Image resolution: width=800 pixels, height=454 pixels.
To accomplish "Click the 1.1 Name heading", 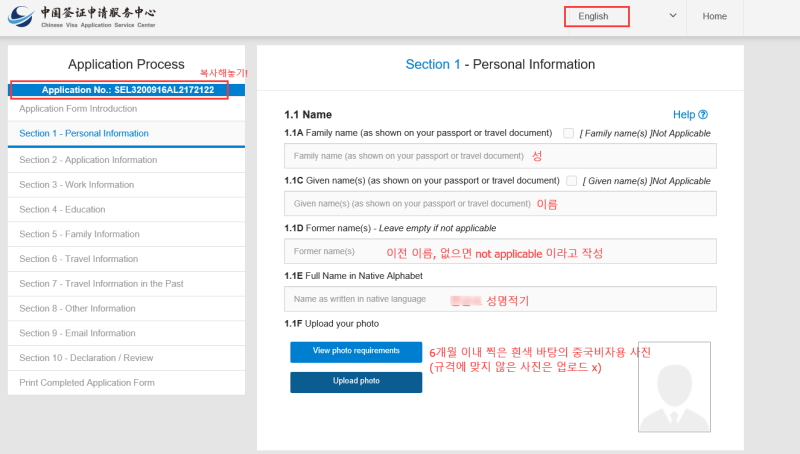I will click(x=308, y=115).
